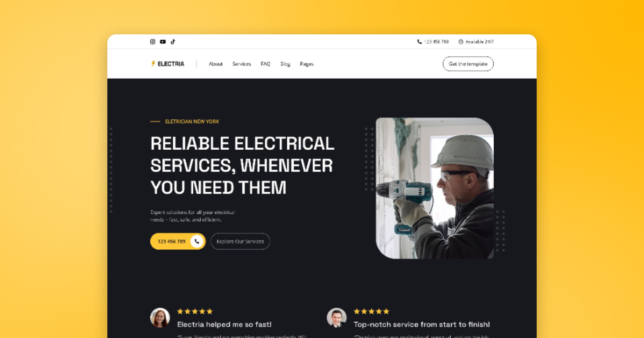Click the white phone icon on yellow button

197,241
